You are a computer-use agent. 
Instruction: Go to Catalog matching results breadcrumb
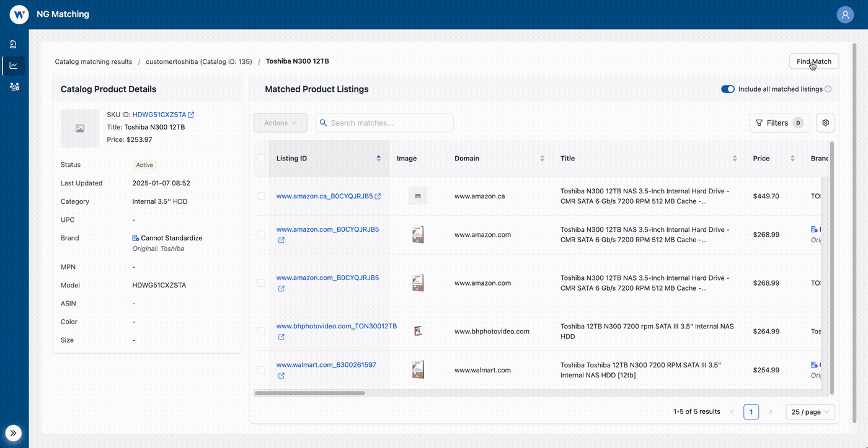94,61
